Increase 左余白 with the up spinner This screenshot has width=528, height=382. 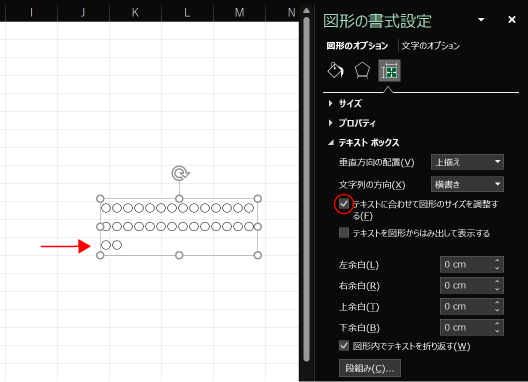497,261
